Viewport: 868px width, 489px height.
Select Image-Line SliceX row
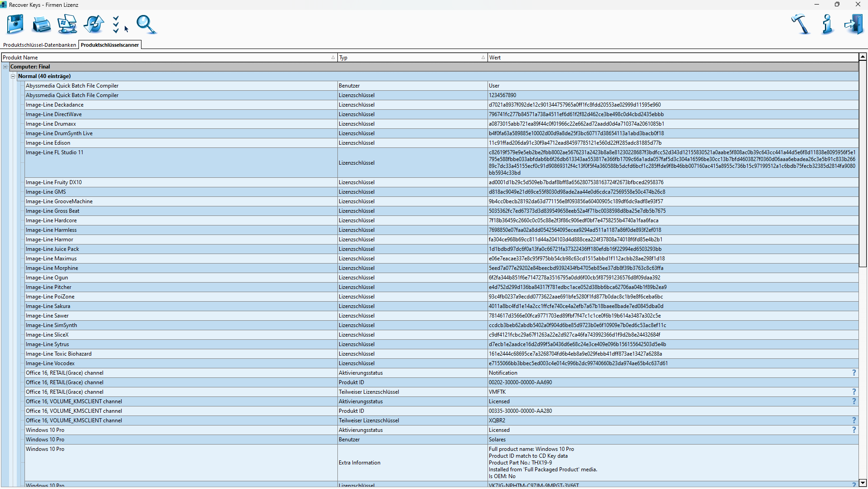click(x=442, y=335)
